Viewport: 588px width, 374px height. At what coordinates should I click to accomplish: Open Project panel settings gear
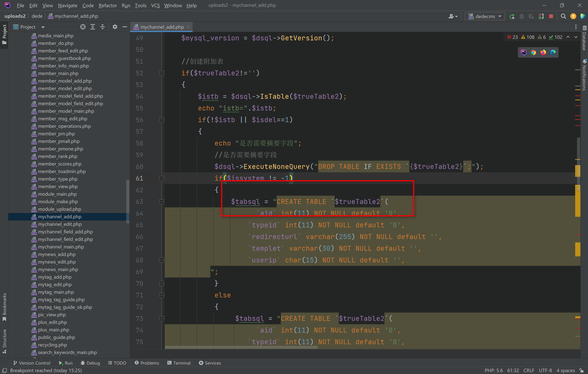(x=115, y=27)
